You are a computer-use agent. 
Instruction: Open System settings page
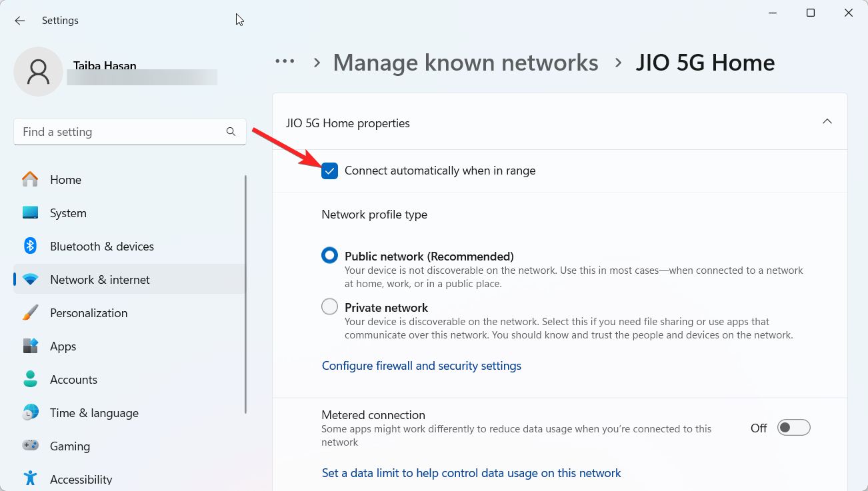coord(129,213)
